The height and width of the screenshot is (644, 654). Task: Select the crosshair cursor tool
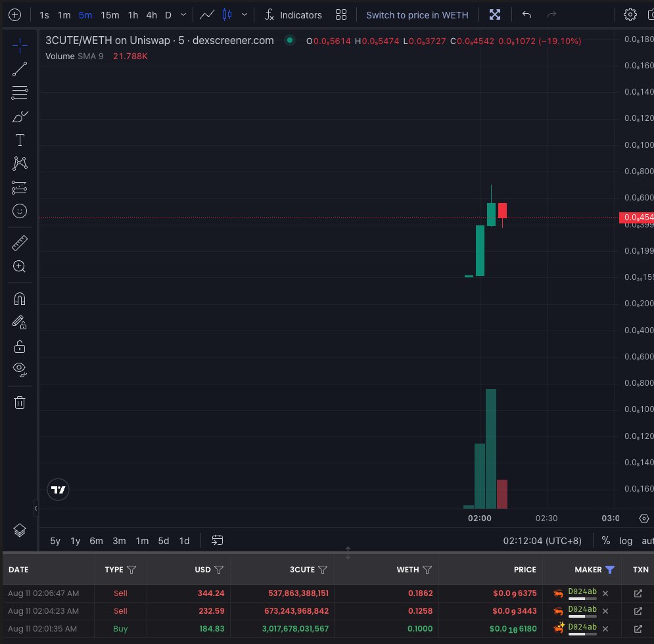pyautogui.click(x=20, y=45)
